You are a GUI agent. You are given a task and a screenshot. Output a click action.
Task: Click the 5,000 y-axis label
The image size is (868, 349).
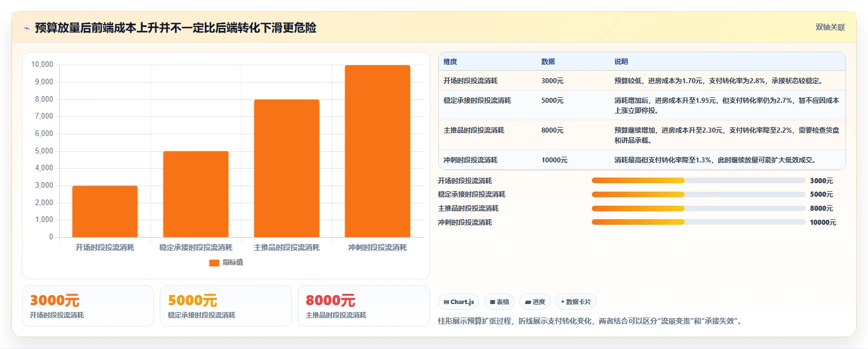click(44, 151)
